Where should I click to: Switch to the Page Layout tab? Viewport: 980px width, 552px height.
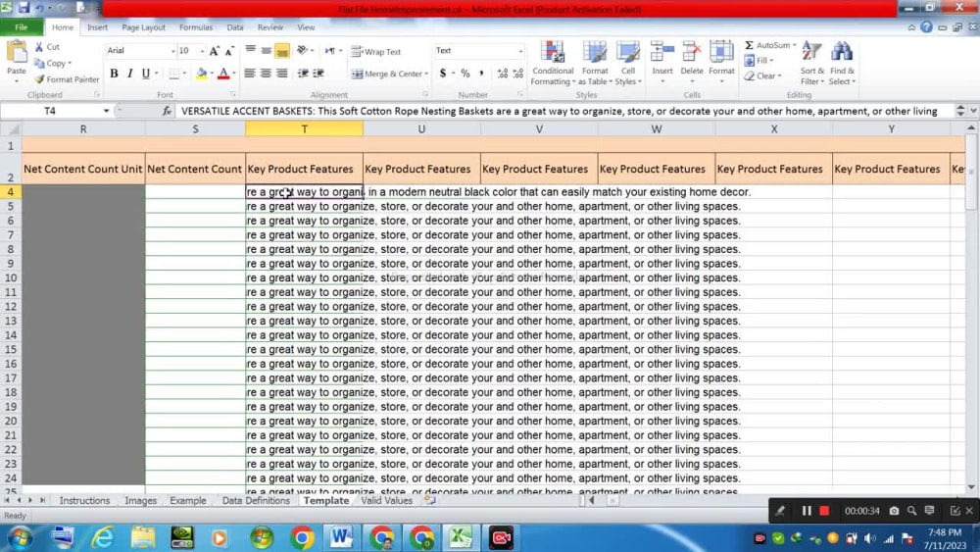pos(144,27)
